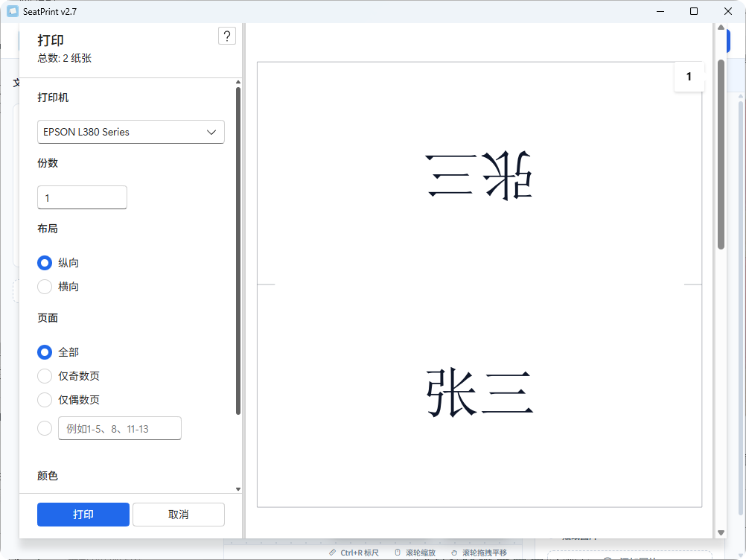746x560 pixels.
Task: Select the 仅偶数页 even pages option
Action: (x=45, y=400)
